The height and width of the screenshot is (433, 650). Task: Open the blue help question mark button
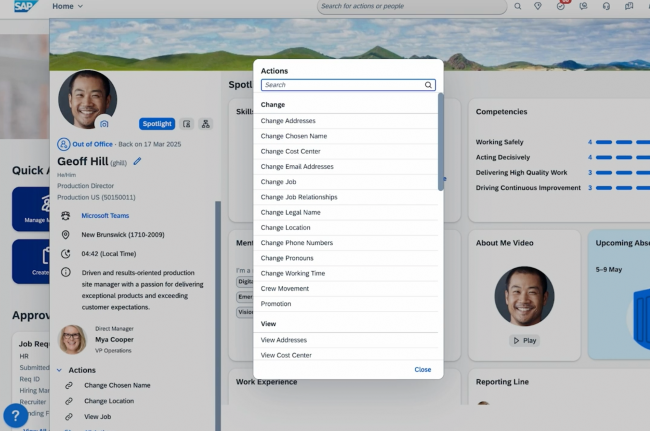(x=16, y=415)
